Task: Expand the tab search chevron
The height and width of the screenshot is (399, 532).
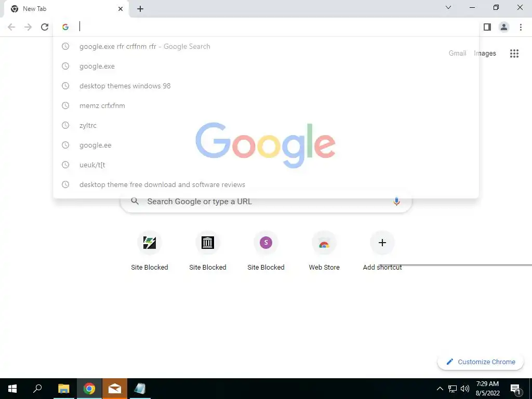Action: (448, 7)
